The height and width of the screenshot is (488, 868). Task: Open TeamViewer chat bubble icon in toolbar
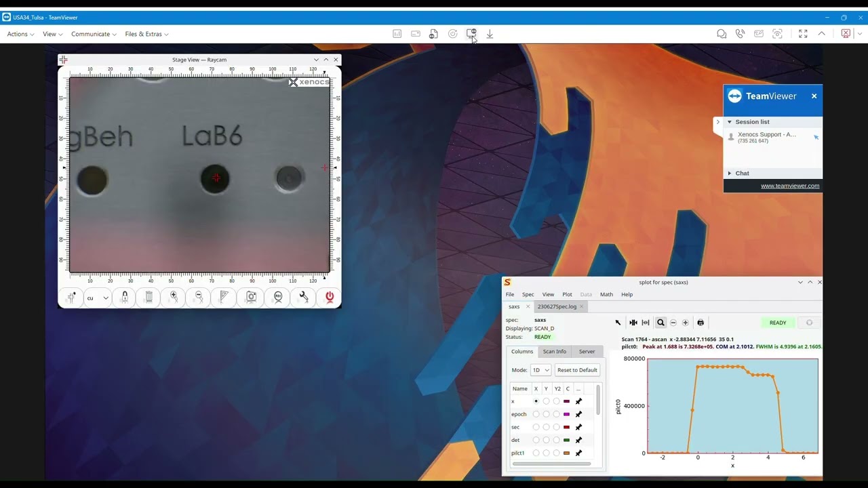(x=722, y=34)
